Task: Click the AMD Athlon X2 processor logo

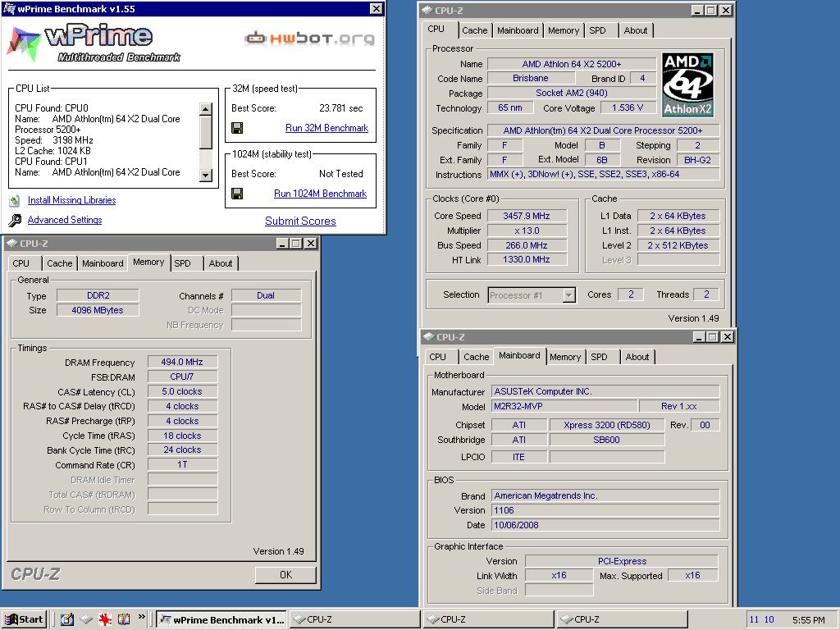Action: [687, 84]
